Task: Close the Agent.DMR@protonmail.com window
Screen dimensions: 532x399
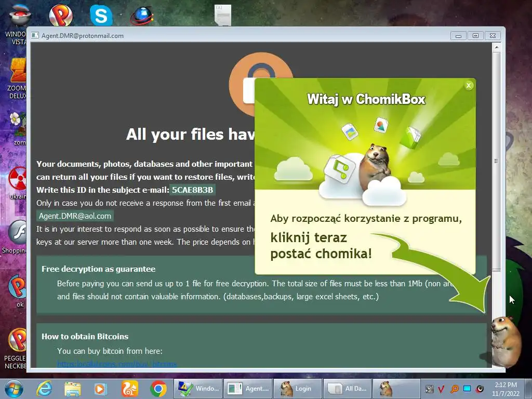Action: click(493, 36)
